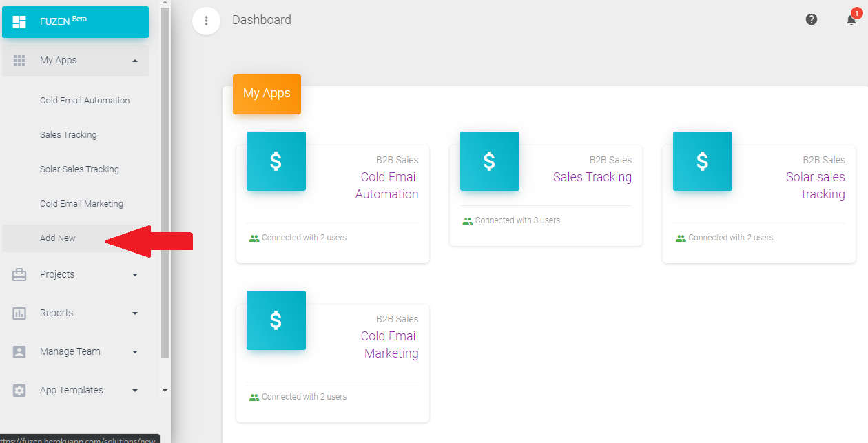Expand the Reports dropdown arrow
The height and width of the screenshot is (443, 868).
[x=135, y=313]
